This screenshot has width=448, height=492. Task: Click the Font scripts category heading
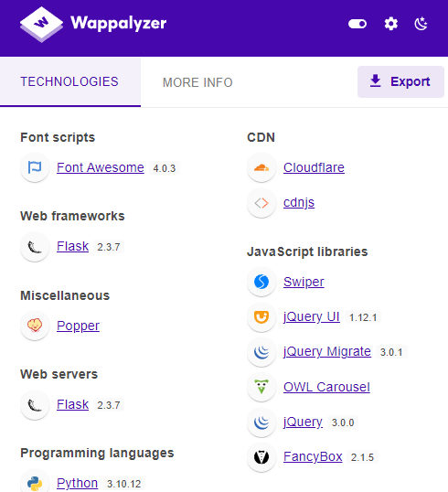pyautogui.click(x=58, y=137)
